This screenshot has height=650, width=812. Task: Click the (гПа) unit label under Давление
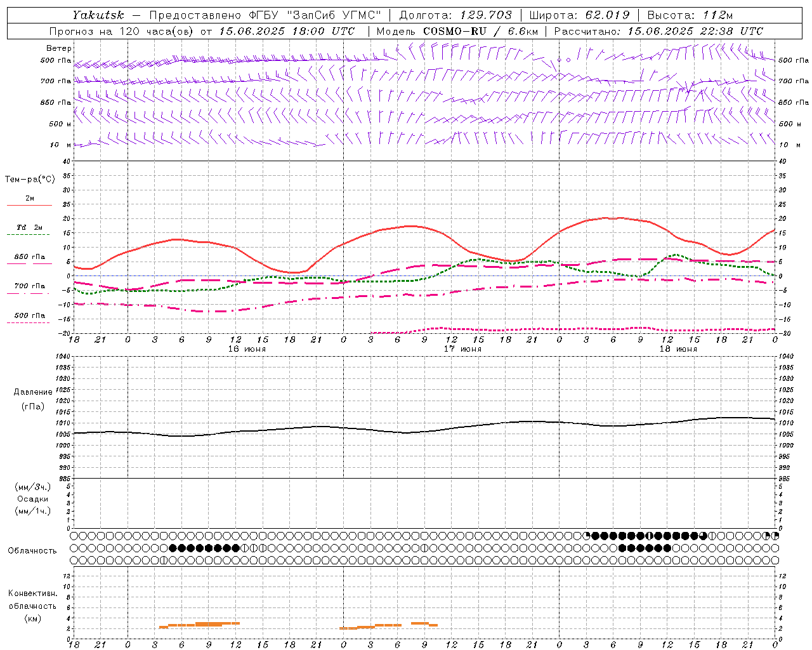pyautogui.click(x=33, y=406)
